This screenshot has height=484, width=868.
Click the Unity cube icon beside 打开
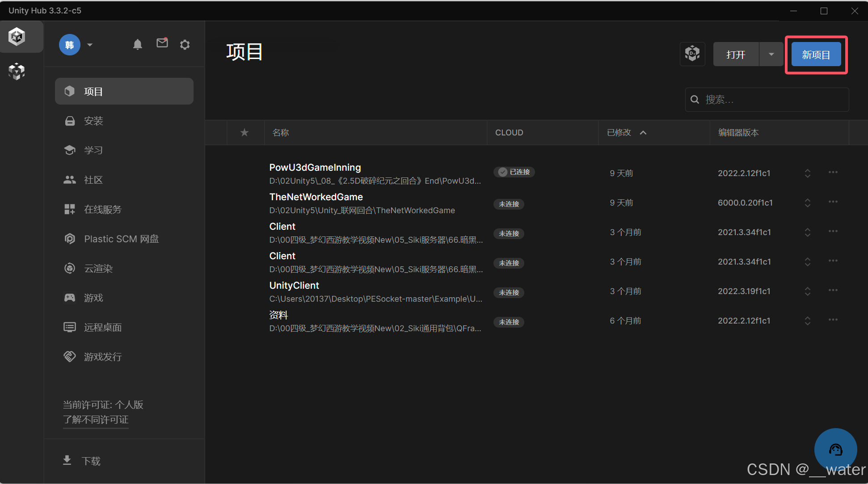point(692,54)
